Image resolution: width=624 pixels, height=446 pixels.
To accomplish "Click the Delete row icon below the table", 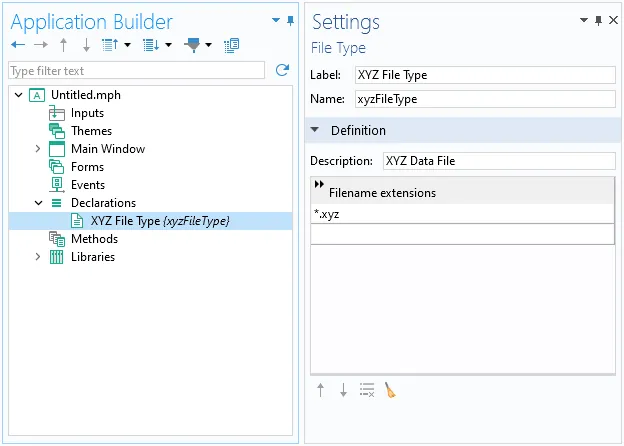I will pyautogui.click(x=367, y=391).
